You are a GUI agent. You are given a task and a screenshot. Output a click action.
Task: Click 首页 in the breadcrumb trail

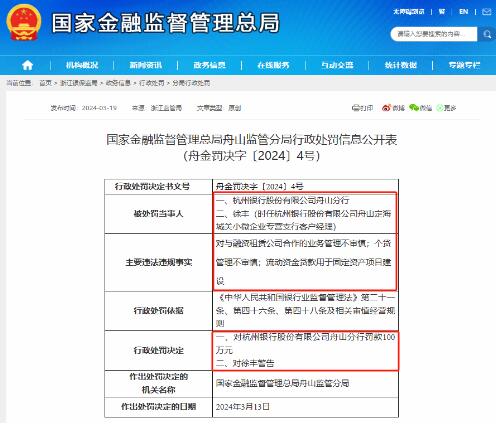[45, 83]
